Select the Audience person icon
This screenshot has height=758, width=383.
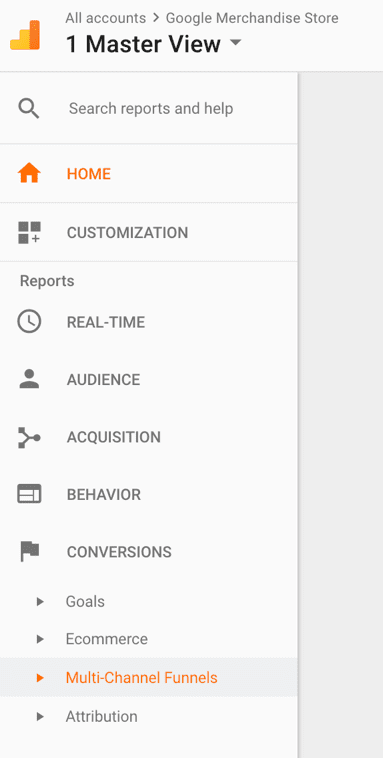[x=29, y=379]
